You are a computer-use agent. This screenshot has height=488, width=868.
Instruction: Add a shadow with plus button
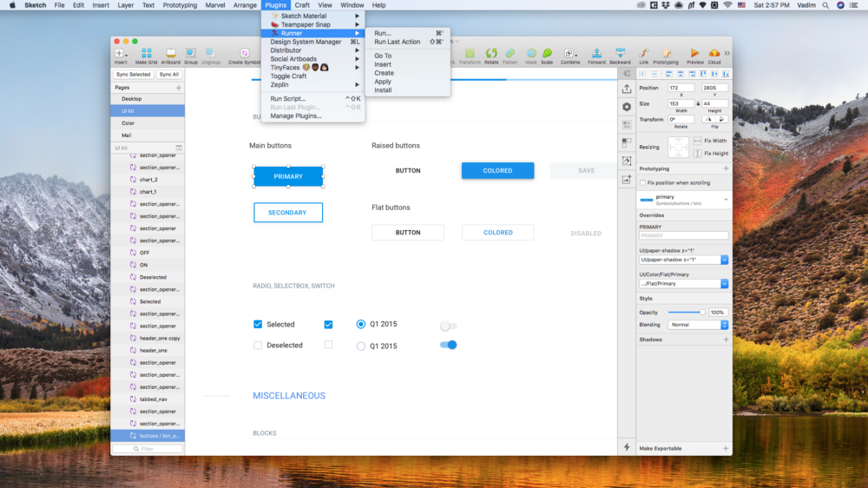726,340
